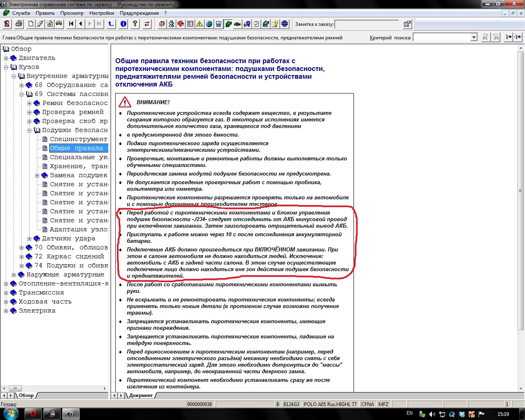Click the red and blue swap arrows icon
Image resolution: width=525 pixels, height=420 pixels.
147,24
